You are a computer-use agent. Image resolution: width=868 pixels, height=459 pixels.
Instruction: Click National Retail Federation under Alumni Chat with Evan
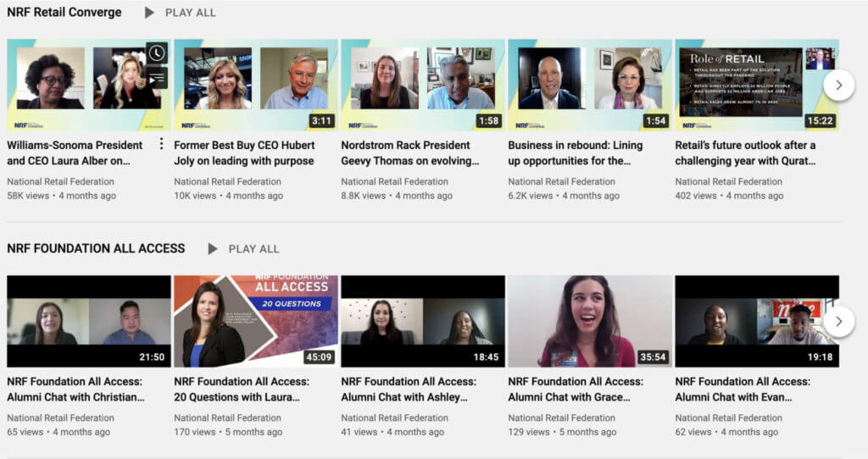pos(728,418)
